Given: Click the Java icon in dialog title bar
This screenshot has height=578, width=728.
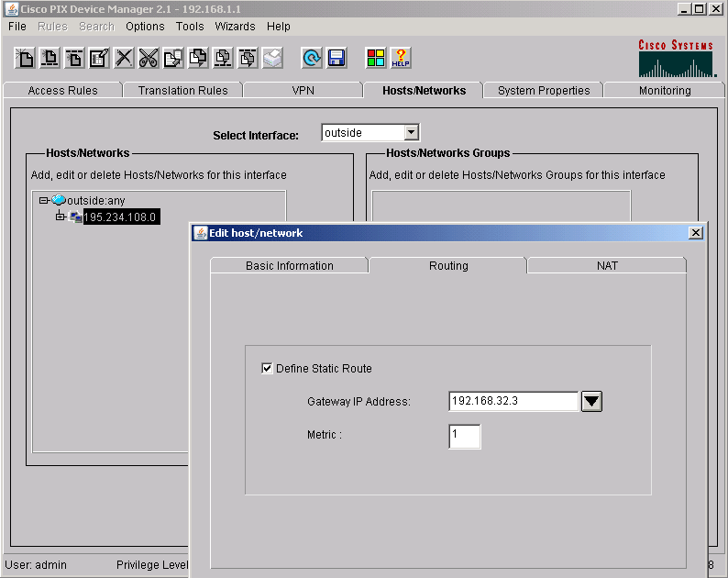Looking at the screenshot, I should point(200,233).
